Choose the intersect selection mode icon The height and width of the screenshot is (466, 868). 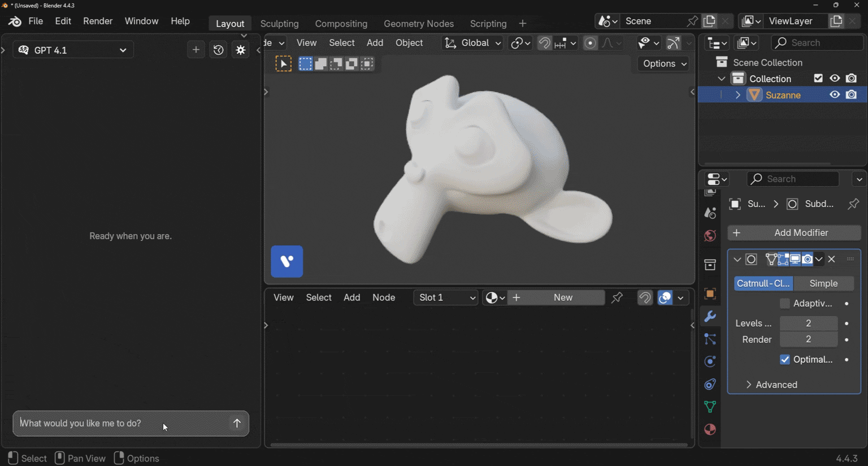coord(367,64)
